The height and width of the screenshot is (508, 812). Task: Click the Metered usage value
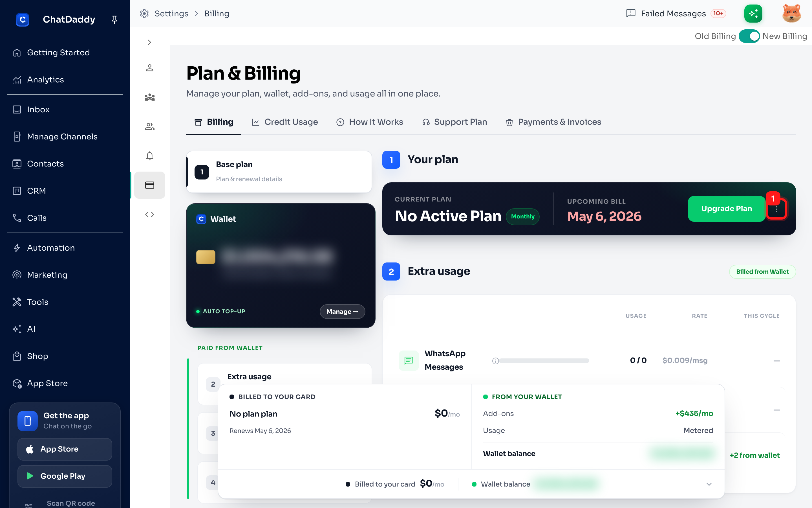[698, 430]
